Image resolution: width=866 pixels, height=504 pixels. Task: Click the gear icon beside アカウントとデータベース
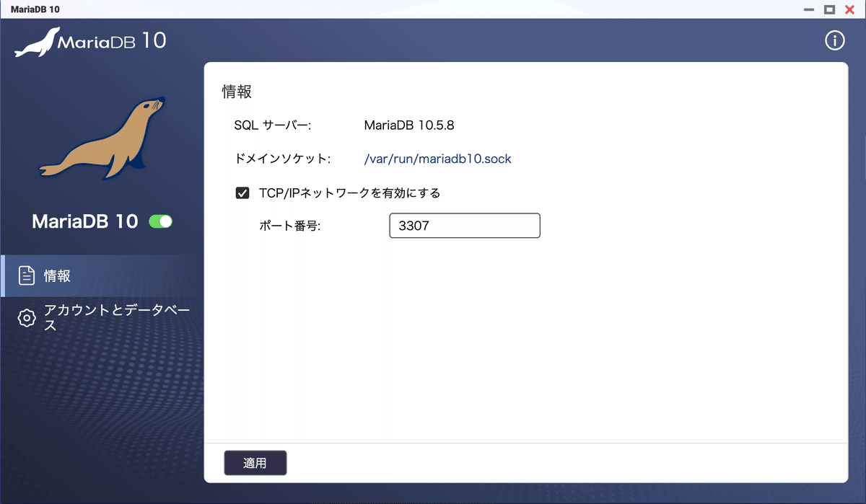[27, 318]
